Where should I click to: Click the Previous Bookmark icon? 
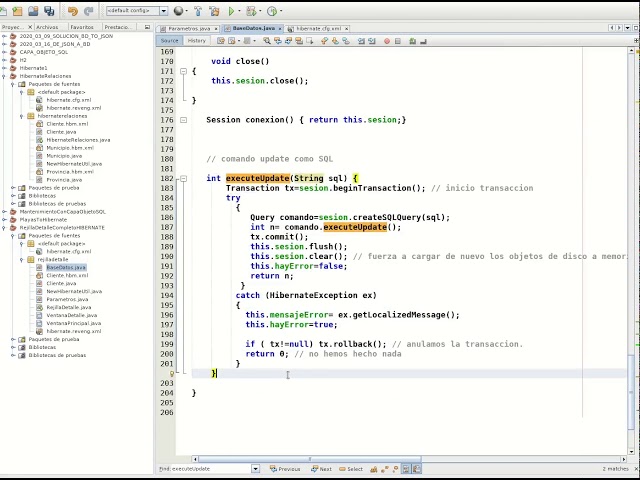coord(324,41)
